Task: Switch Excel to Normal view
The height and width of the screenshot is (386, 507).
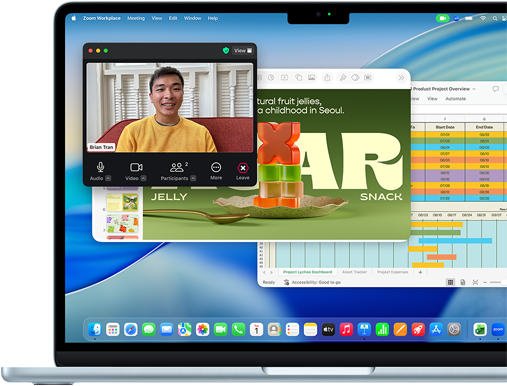Action: [x=450, y=282]
